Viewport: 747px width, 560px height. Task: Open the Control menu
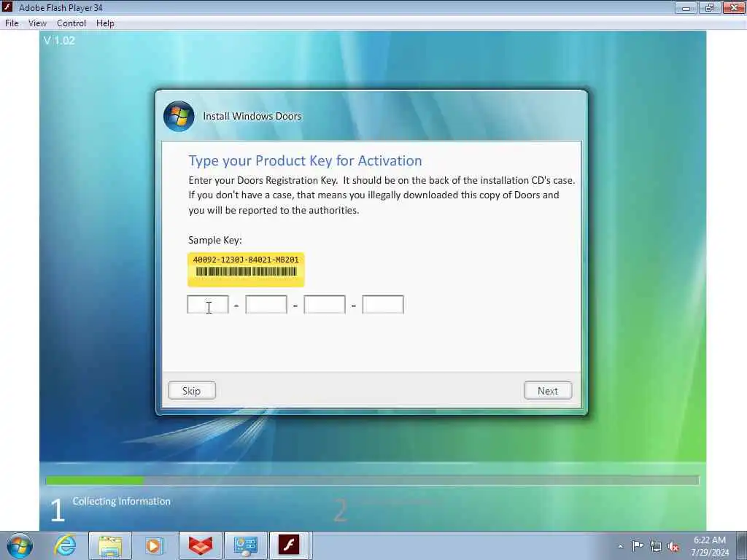[x=71, y=23]
